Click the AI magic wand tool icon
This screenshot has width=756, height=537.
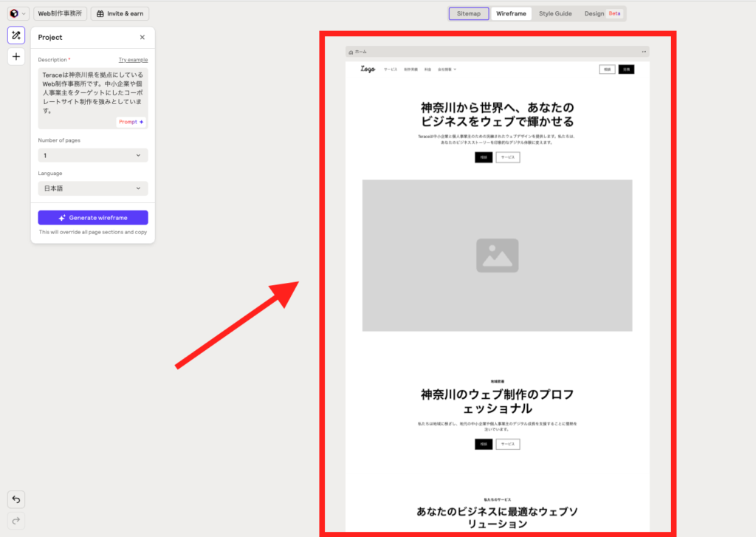[x=16, y=35]
